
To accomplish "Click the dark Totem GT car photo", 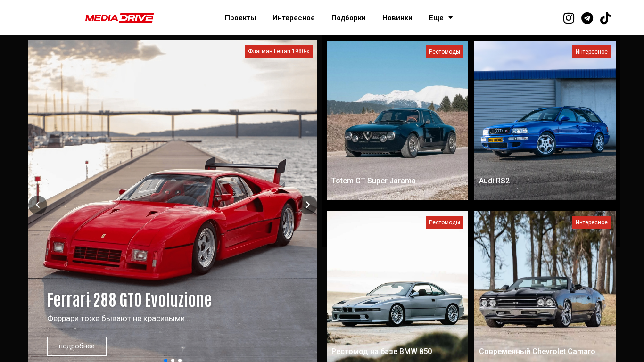I will click(x=397, y=120).
